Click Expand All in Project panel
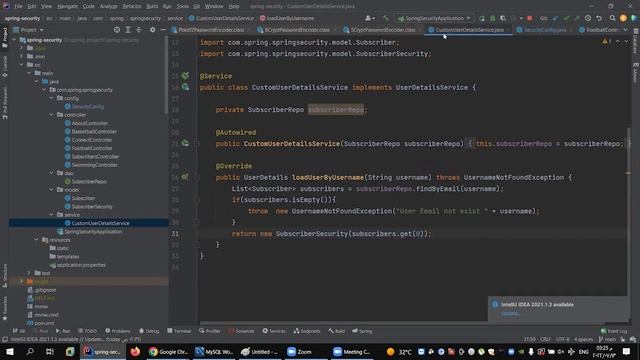Screen dimensions: 640x360 click(128, 30)
